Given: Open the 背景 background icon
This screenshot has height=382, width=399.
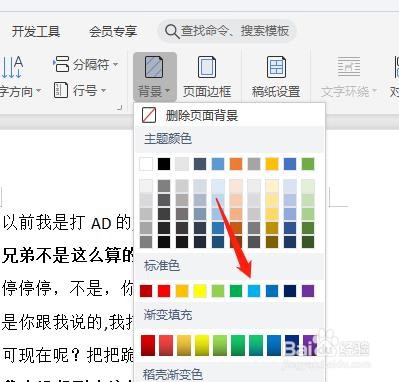Looking at the screenshot, I should point(154,67).
